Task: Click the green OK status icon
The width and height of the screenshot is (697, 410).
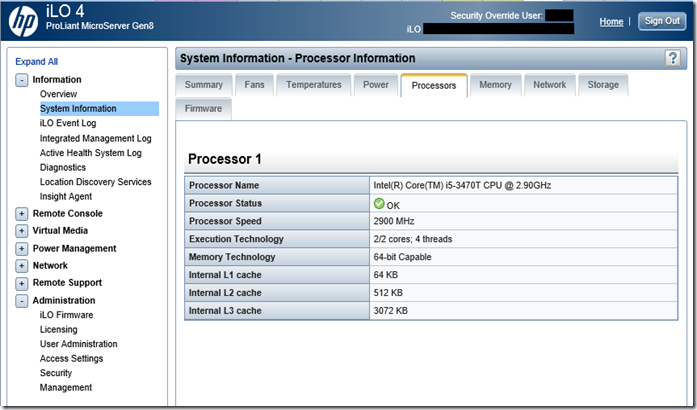Action: (x=379, y=204)
